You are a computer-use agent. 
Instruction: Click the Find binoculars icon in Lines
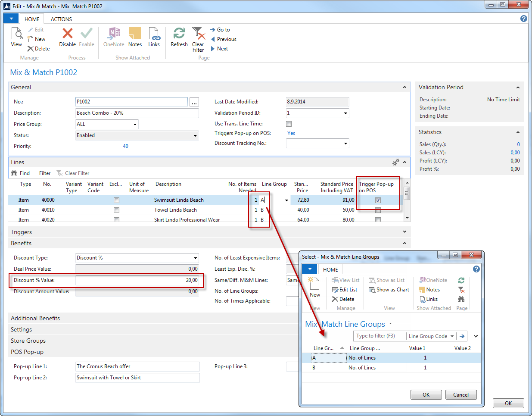tap(14, 173)
